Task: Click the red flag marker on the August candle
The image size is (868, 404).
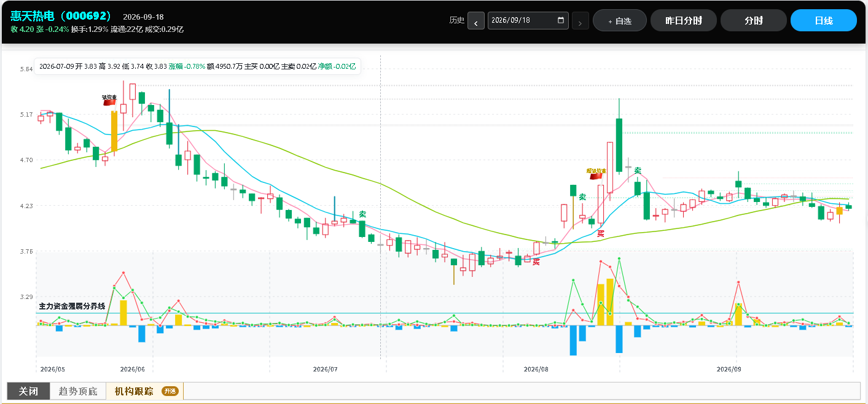Action: [x=596, y=175]
